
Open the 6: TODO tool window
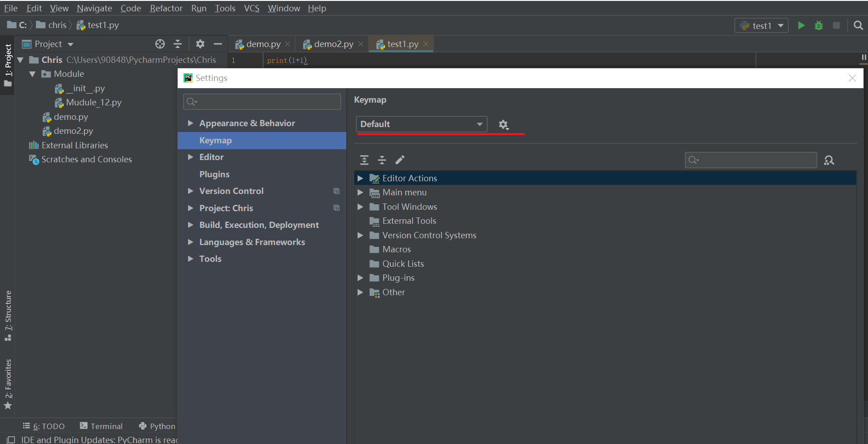[44, 426]
